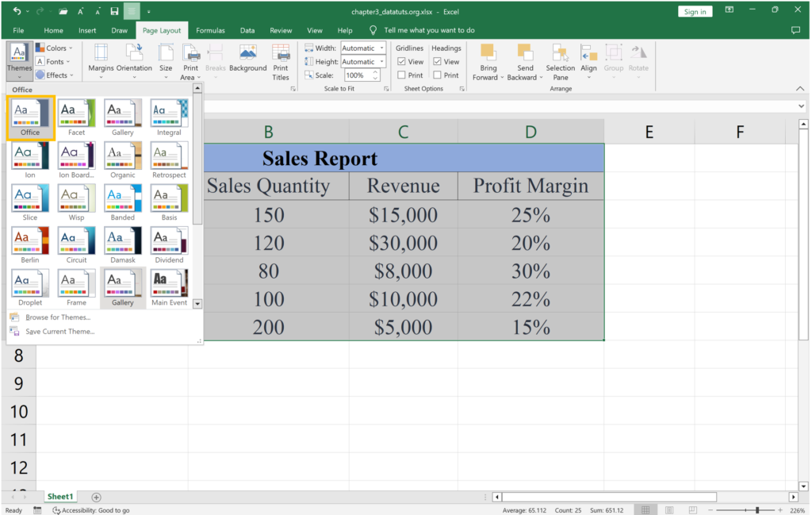Expand the Width dropdown in Scale to Fit
The image size is (812, 515).
[381, 48]
